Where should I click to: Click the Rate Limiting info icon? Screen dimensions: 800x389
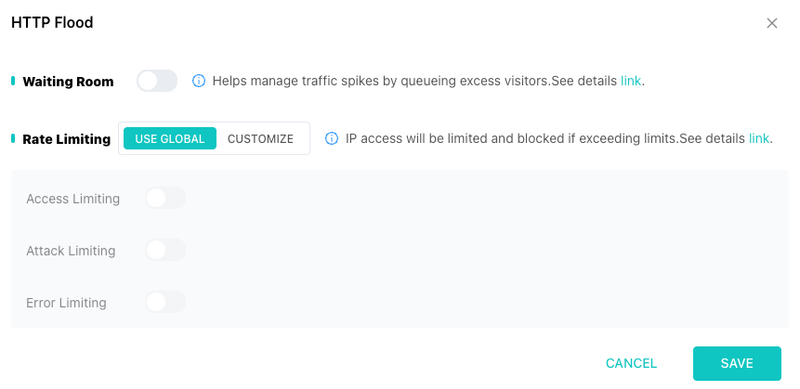tap(332, 138)
